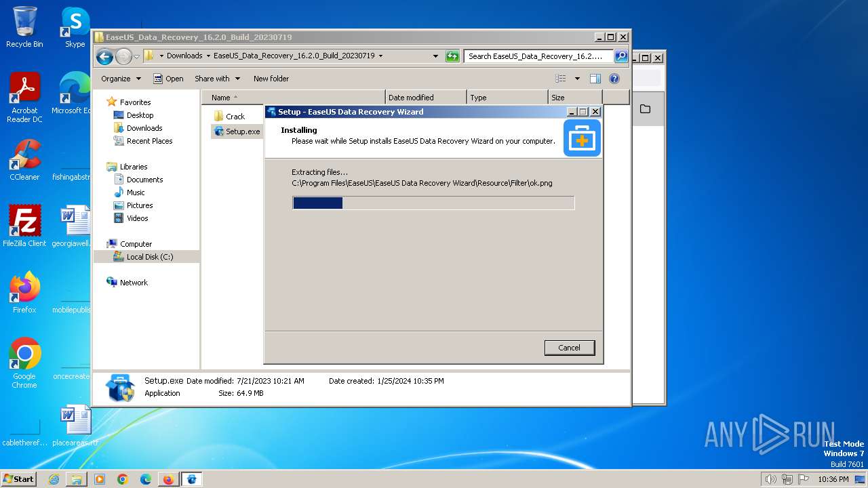Open Google Chrome desktop shortcut

click(x=24, y=363)
